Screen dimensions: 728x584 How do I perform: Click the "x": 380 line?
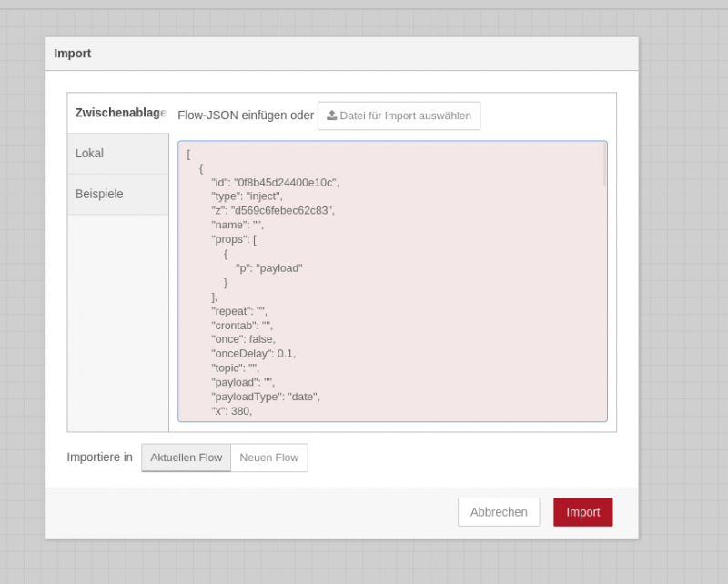[x=232, y=411]
